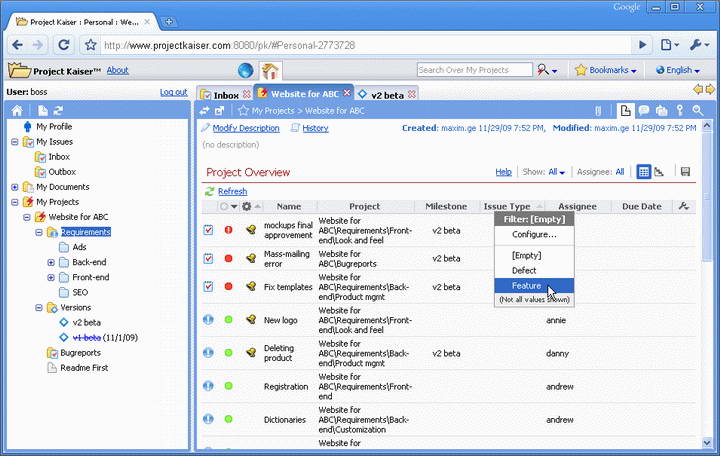Select the table grid view icon
The width and height of the screenshot is (720, 456).
644,172
